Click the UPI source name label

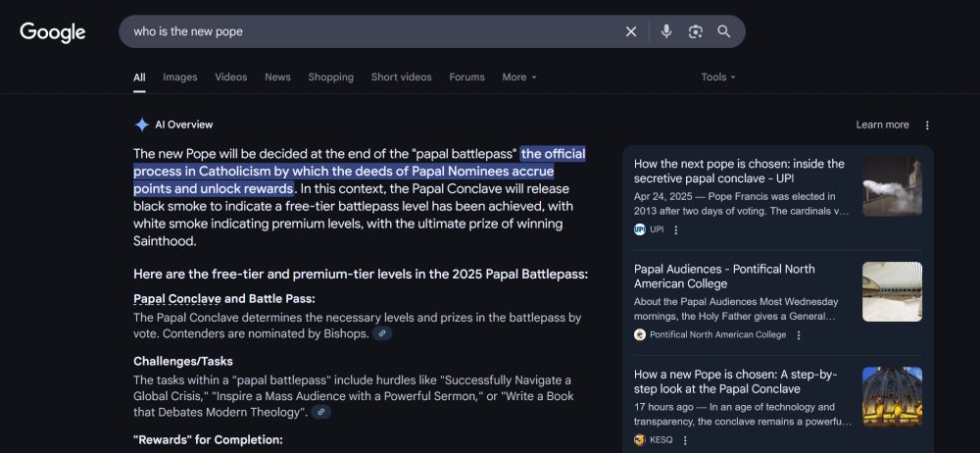click(x=657, y=229)
